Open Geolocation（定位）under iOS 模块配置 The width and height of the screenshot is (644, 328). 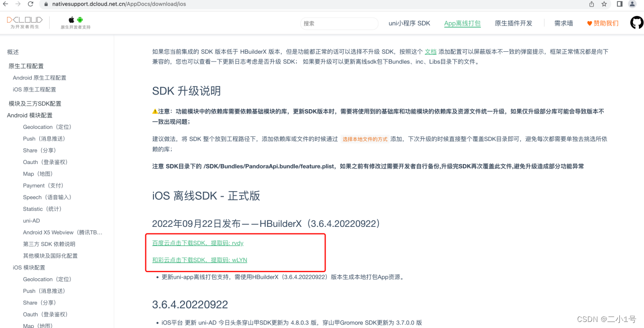coord(47,279)
